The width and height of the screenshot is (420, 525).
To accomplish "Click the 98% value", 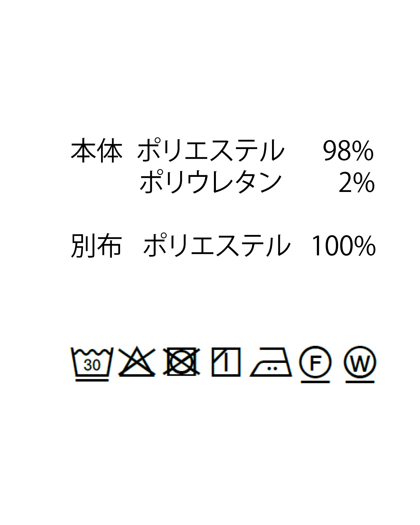I will click(348, 152).
